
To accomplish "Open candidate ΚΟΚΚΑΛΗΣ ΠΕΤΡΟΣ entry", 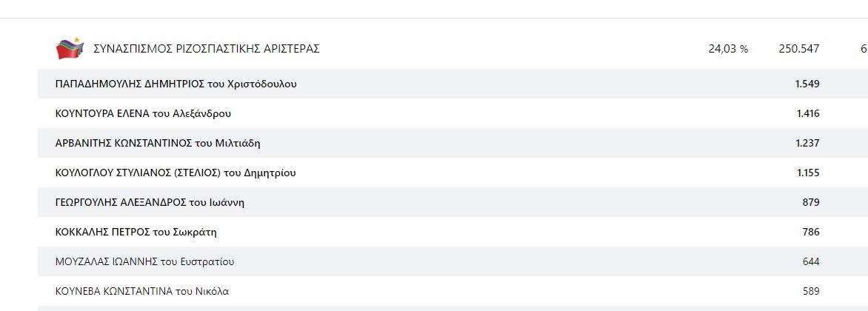I will coord(136,232).
